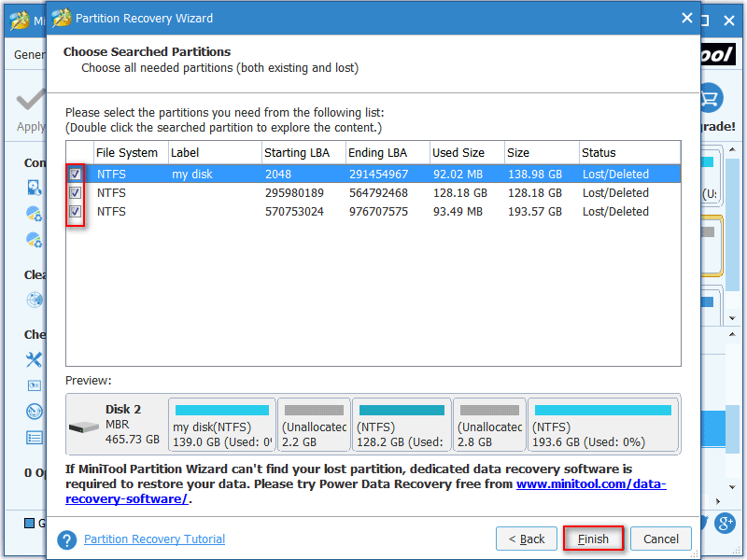The height and width of the screenshot is (560, 747).
Task: Click the shopping cart upgrade icon
Action: point(712,98)
